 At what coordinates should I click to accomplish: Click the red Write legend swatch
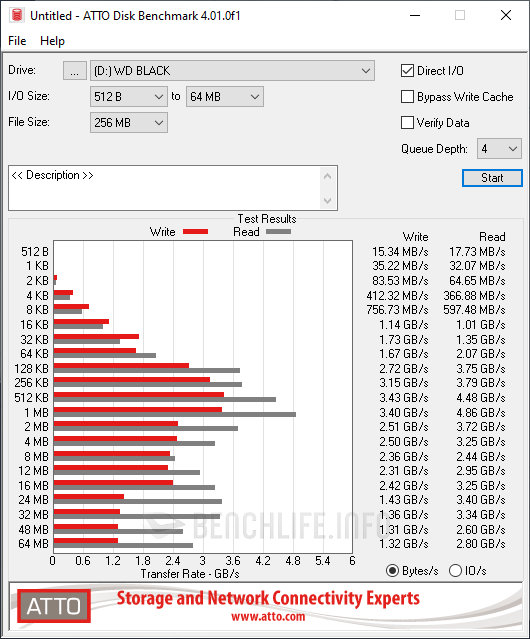coord(196,231)
